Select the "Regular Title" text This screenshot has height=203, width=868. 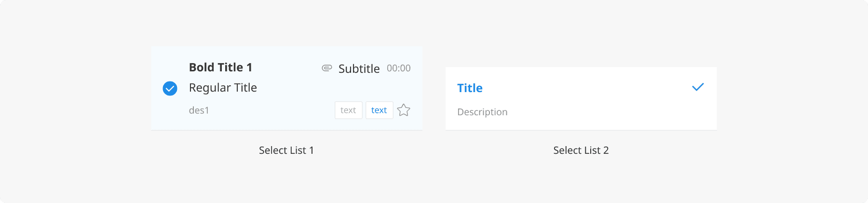click(223, 88)
